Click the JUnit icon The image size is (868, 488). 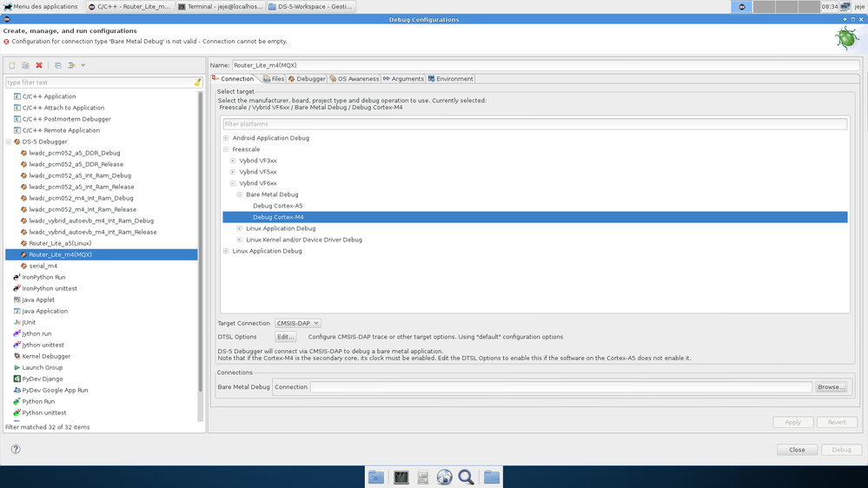point(17,322)
